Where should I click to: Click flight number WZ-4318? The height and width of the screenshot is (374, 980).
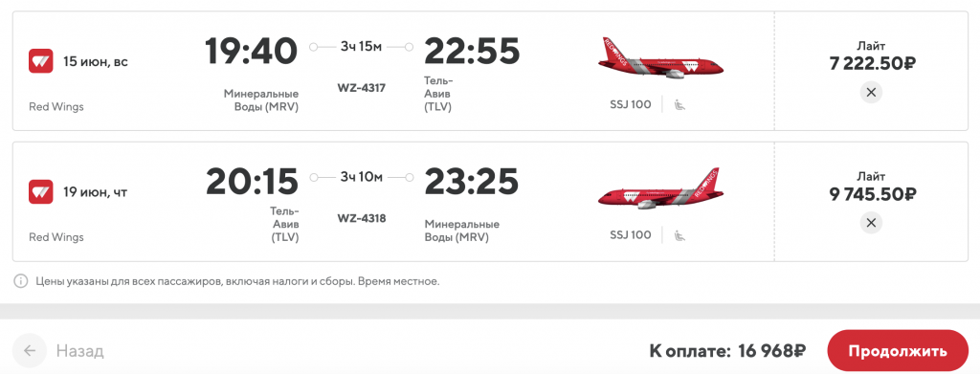point(361,218)
